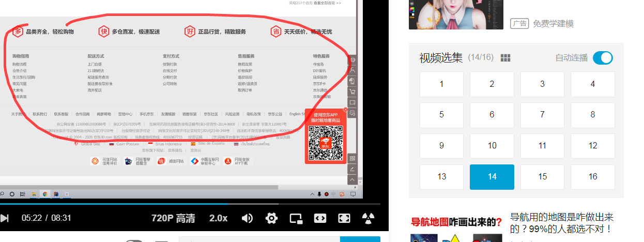Screen dimensions: 644x242
Task: Click the JD sidebar feedback pencil icon
Action: pos(352,169)
